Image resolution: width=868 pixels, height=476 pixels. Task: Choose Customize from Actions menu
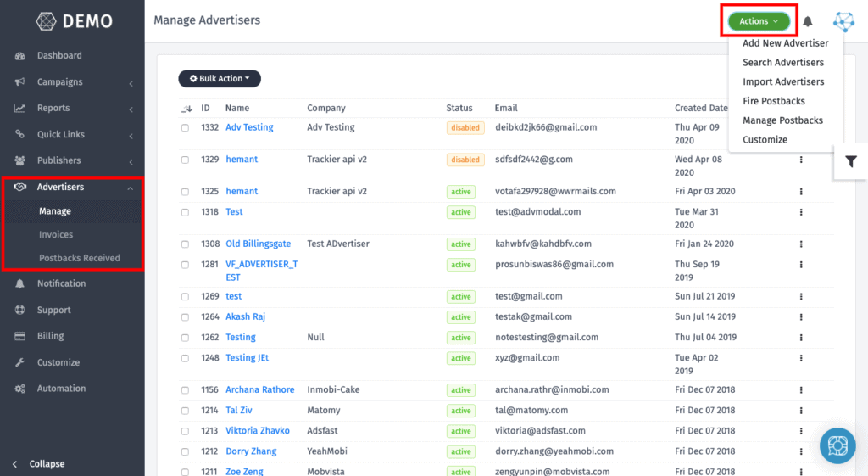[765, 140]
